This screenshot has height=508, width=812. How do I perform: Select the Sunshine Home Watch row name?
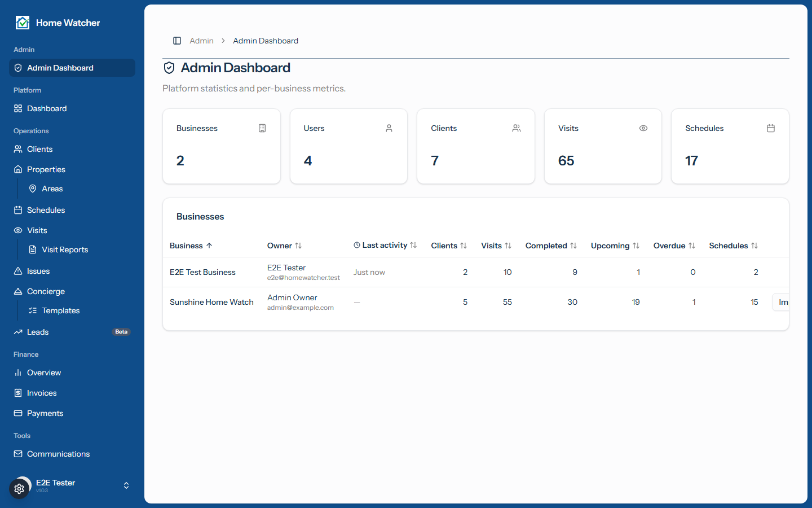pos(211,302)
